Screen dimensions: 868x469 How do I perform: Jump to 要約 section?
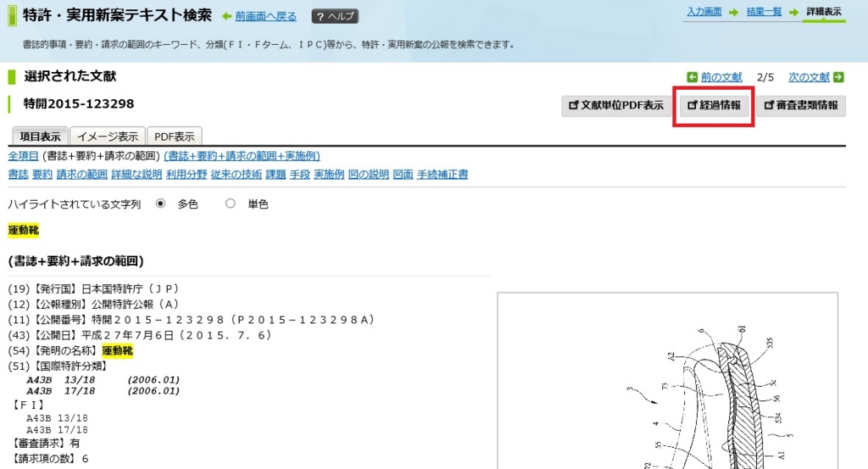coord(42,175)
